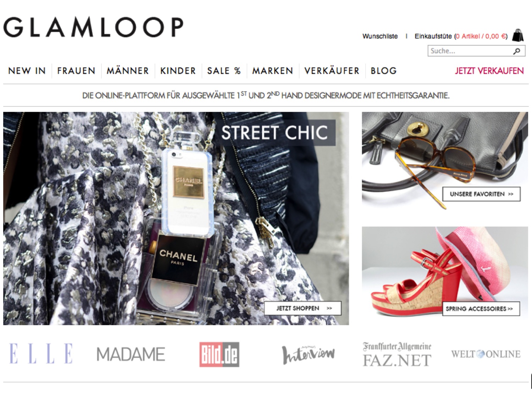Click the shopping bag icon
Image resolution: width=532 pixels, height=399 pixels.
518,35
